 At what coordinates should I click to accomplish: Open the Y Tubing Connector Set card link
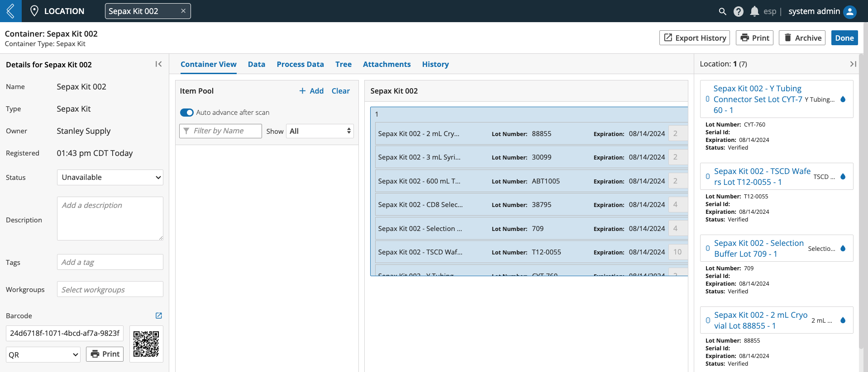pos(758,99)
